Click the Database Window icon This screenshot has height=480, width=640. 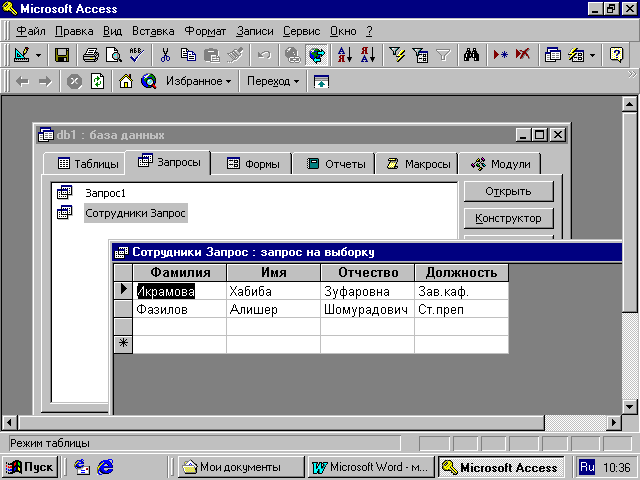(553, 55)
